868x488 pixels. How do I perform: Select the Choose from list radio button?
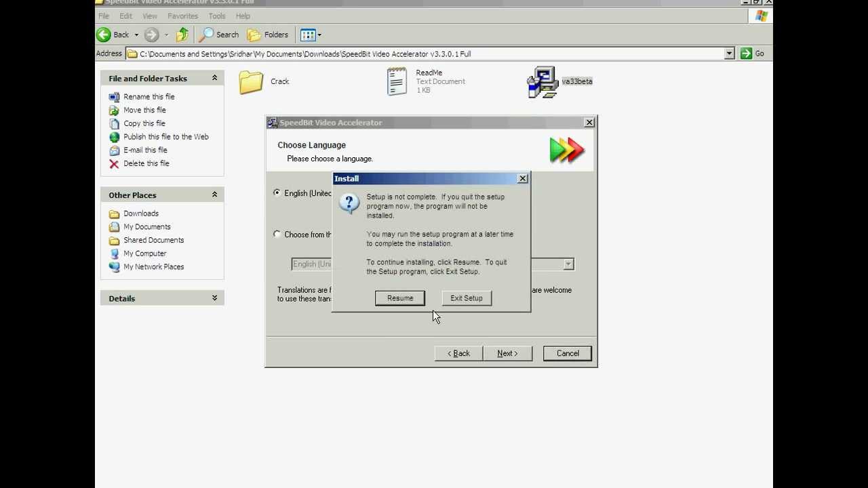tap(277, 235)
